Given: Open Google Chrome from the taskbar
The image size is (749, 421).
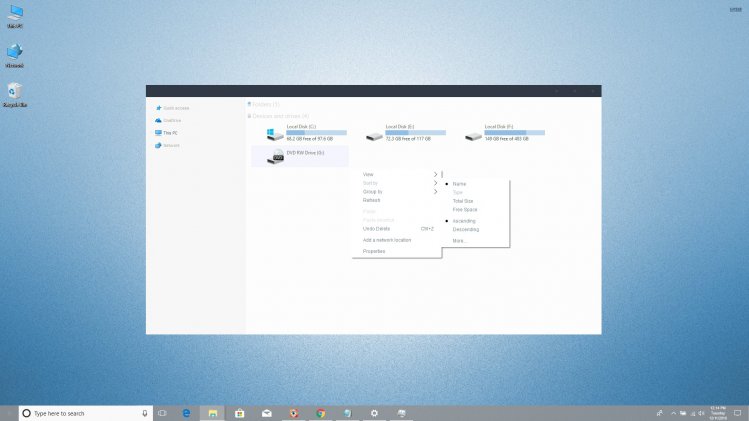Looking at the screenshot, I should [321, 413].
